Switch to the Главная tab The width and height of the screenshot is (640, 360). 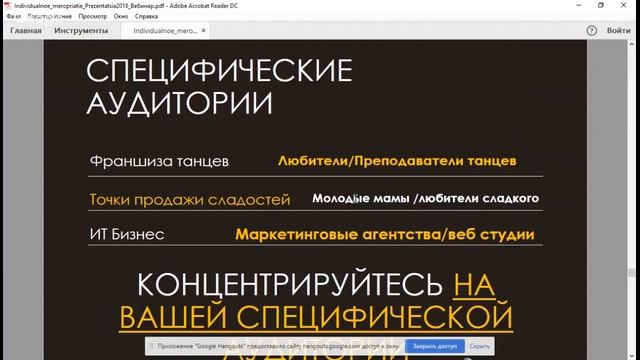coord(26,31)
